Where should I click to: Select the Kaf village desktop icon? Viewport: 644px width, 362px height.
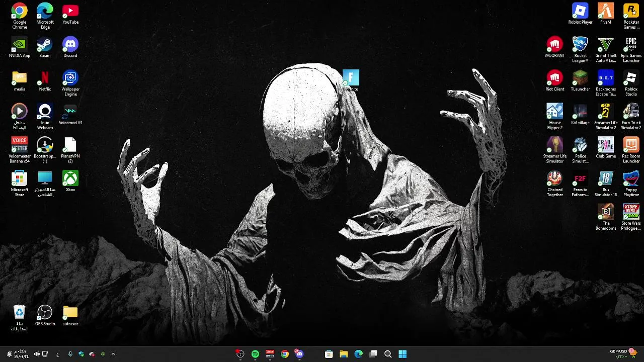[x=580, y=114]
